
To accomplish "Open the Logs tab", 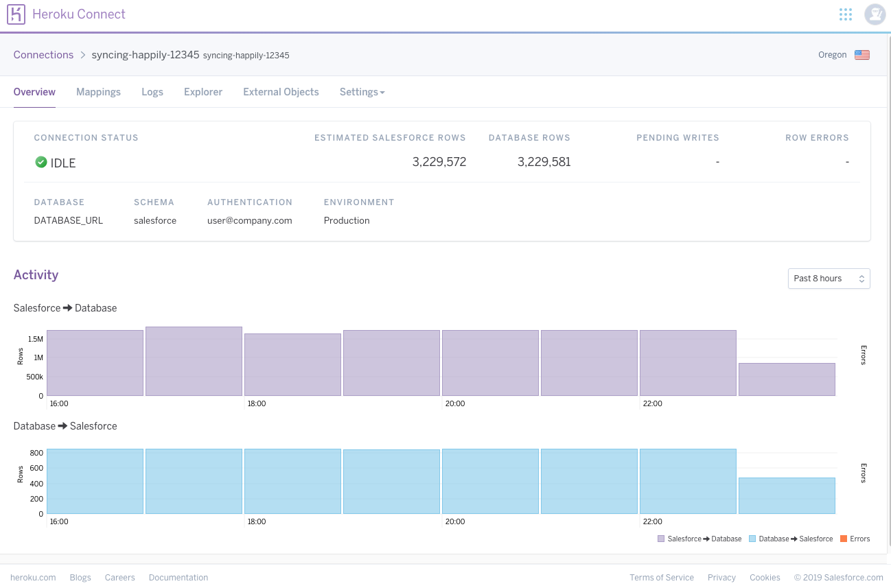I will 152,92.
